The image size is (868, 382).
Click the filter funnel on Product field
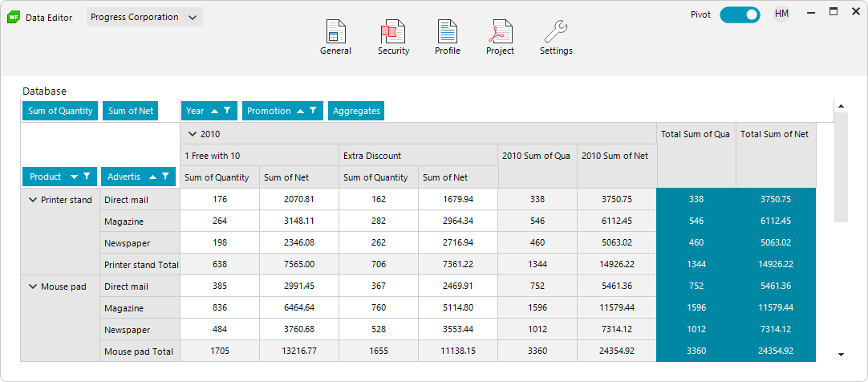(87, 177)
